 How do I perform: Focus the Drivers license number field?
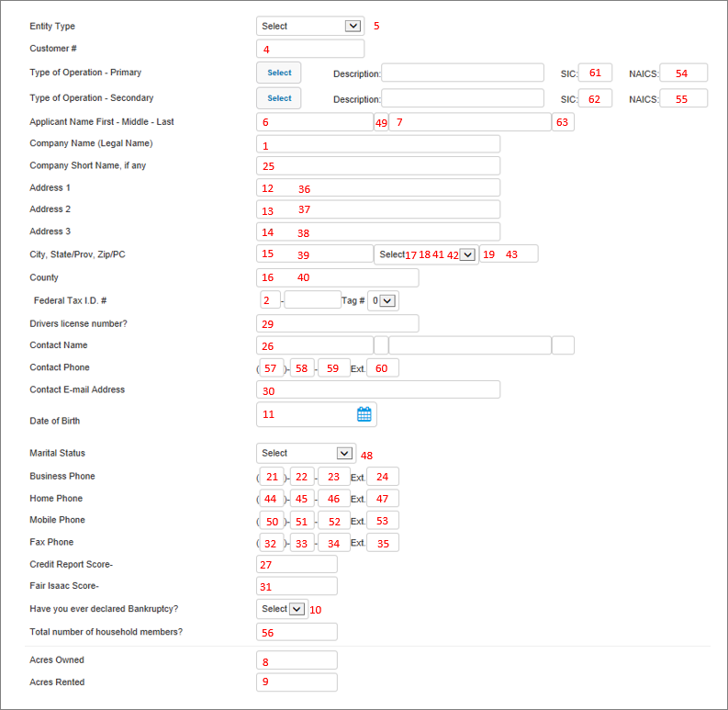click(338, 324)
